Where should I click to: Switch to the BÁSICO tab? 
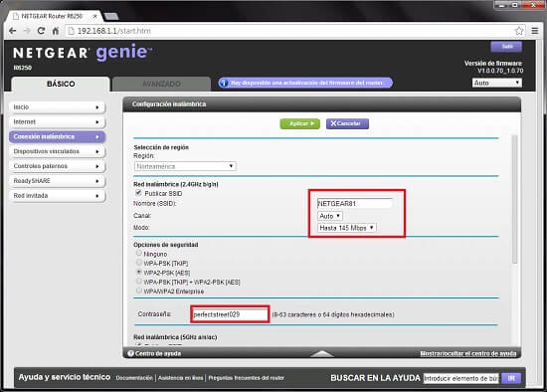pyautogui.click(x=61, y=84)
